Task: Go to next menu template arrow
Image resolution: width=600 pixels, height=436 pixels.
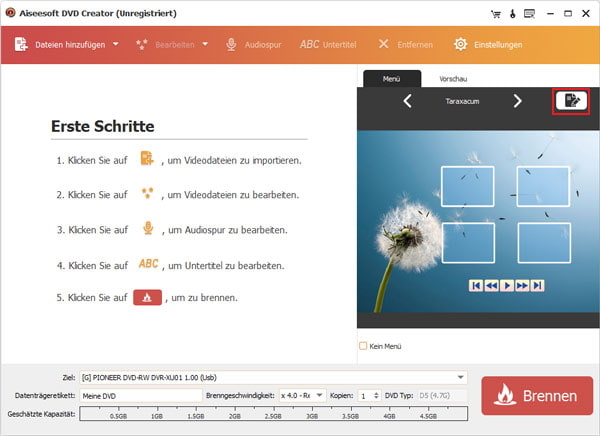Action: pos(517,101)
